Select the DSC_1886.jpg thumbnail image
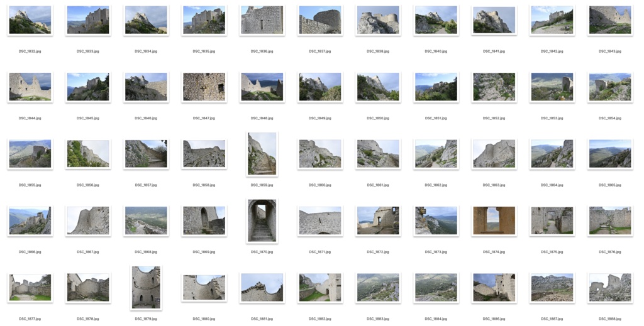Screen dimensions: 644x326 (x=494, y=288)
